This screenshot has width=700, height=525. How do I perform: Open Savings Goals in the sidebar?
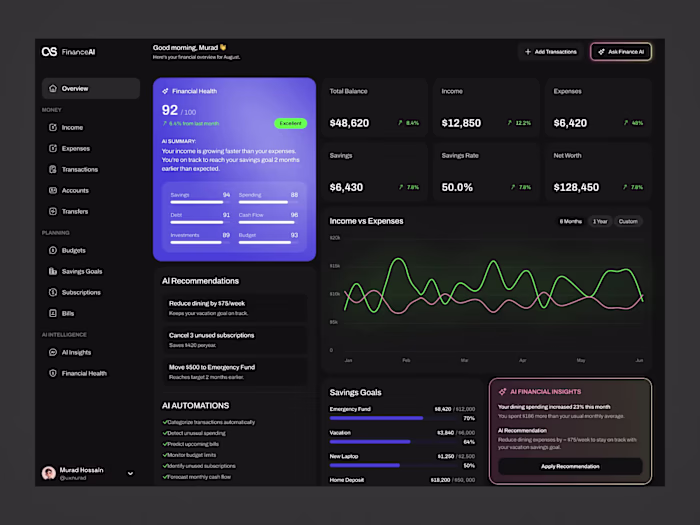point(82,271)
